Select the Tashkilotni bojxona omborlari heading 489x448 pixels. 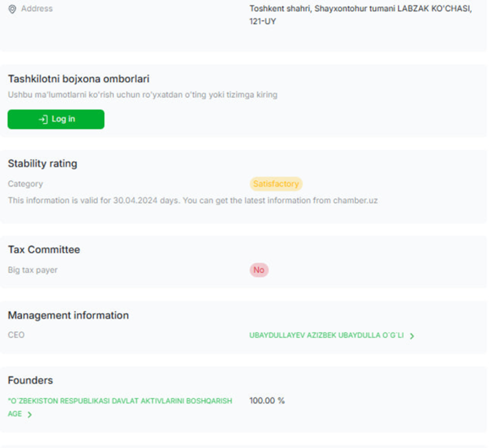coord(79,79)
